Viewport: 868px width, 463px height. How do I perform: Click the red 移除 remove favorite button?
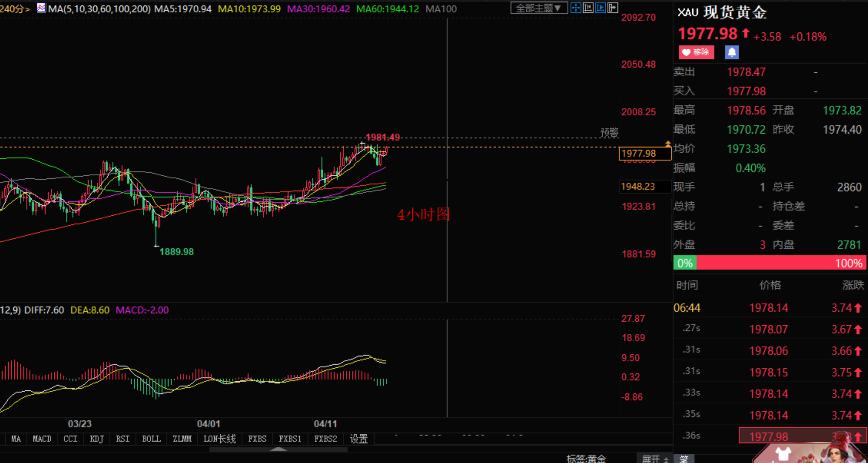pyautogui.click(x=696, y=52)
